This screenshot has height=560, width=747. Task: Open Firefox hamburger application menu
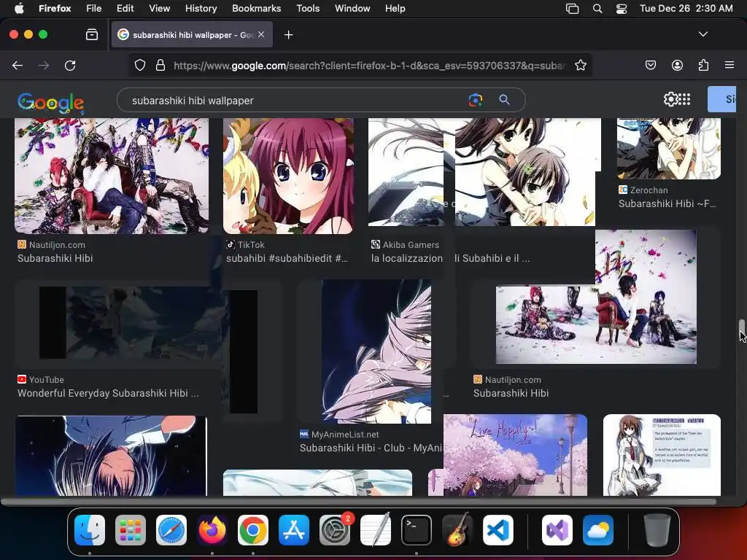(729, 65)
